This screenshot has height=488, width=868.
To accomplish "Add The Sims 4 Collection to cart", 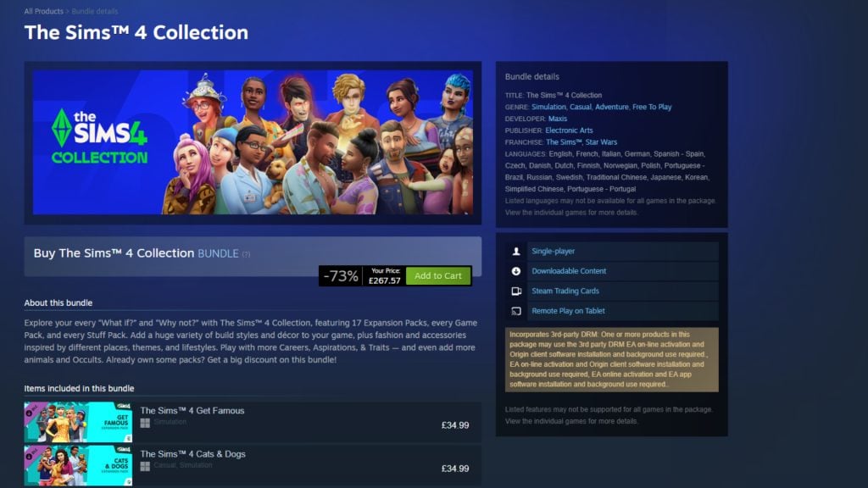I will (438, 275).
